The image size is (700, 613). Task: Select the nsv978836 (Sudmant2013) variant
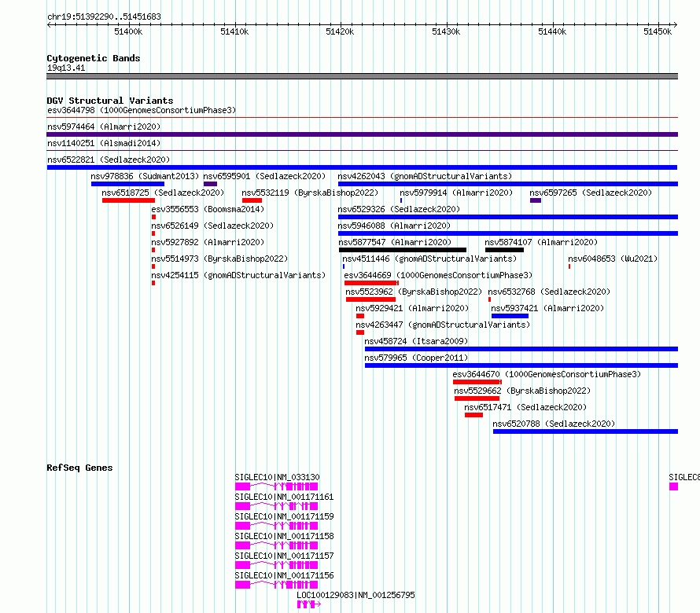(x=145, y=176)
